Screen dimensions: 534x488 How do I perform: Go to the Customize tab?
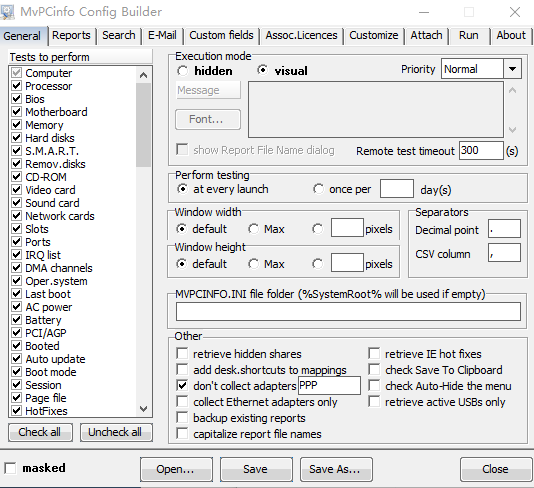pos(374,35)
